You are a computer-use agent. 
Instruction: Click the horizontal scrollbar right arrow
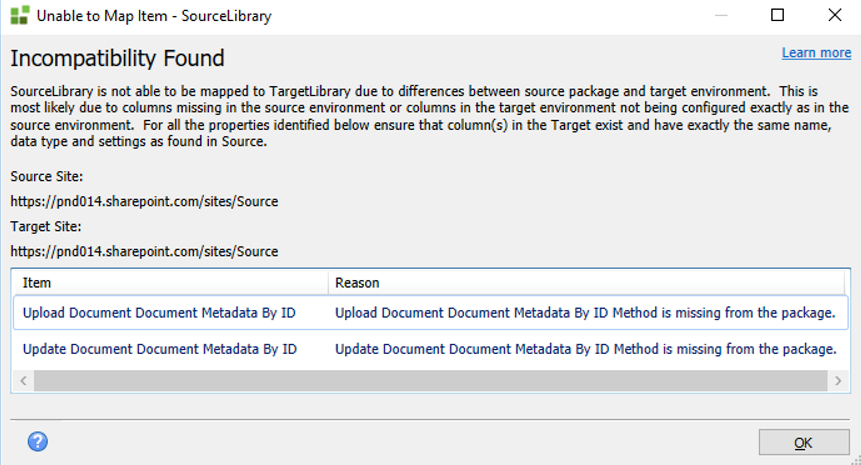pyautogui.click(x=837, y=381)
